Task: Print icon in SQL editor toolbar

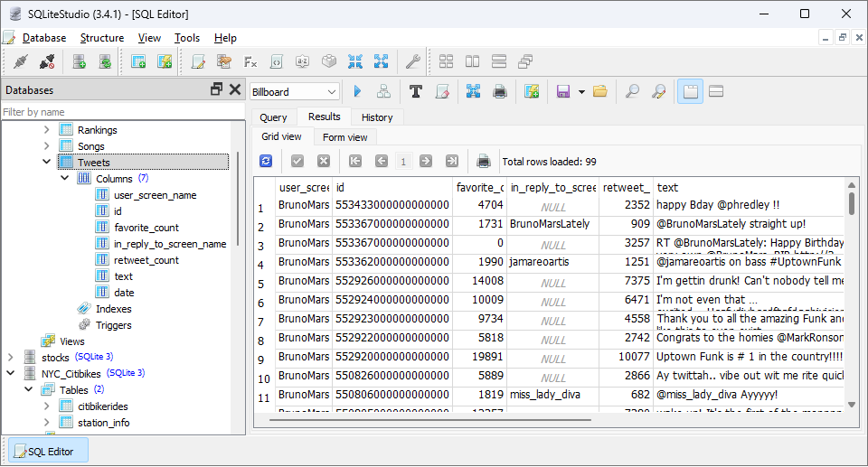Action: pyautogui.click(x=499, y=91)
